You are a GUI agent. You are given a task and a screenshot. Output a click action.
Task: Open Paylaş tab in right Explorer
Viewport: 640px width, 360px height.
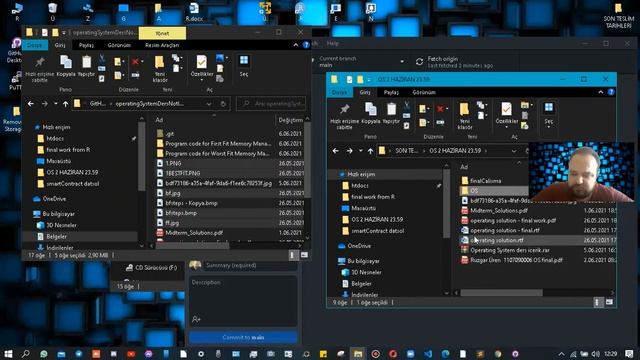tap(391, 93)
